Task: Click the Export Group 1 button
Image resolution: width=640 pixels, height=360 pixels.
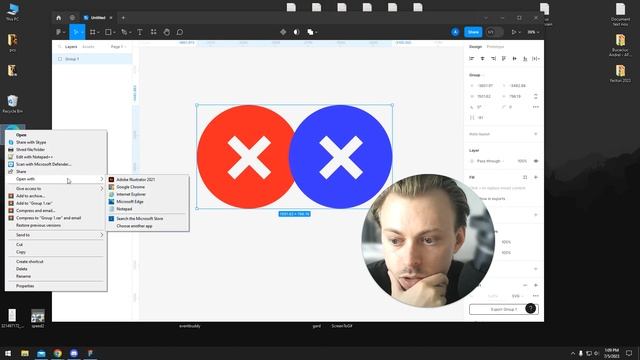Action: [503, 309]
